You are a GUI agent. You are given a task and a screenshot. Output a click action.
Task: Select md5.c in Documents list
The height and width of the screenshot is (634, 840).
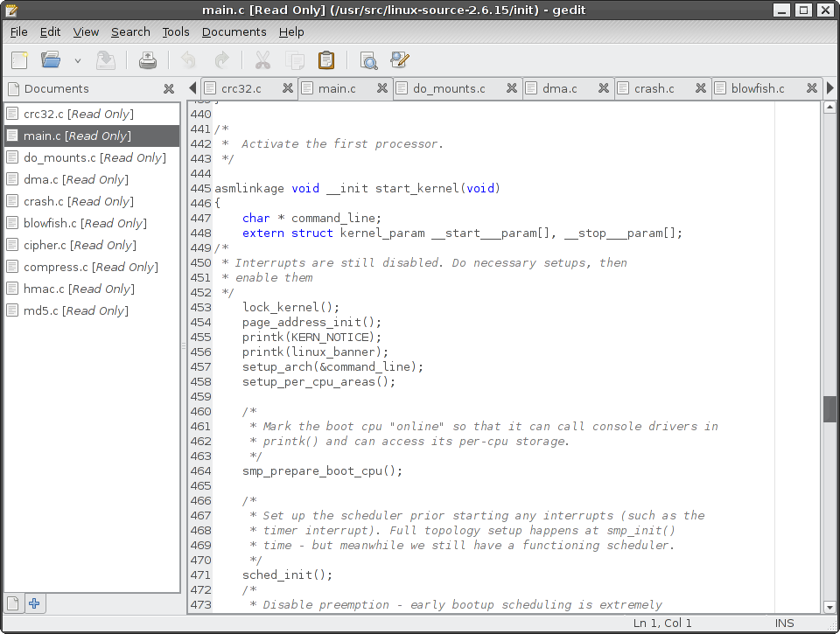pyautogui.click(x=92, y=311)
